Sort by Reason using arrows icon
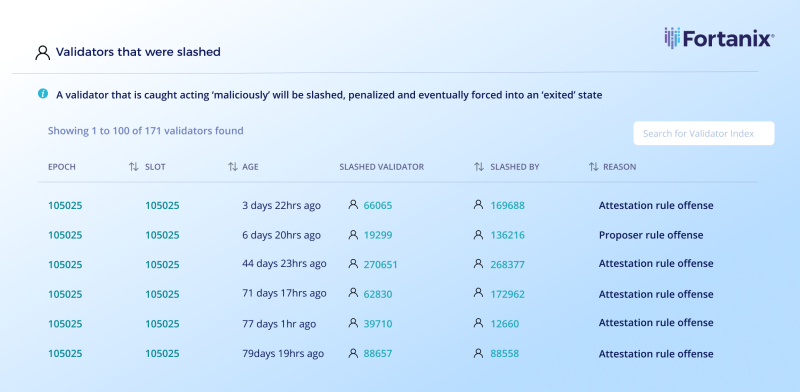 tap(593, 167)
